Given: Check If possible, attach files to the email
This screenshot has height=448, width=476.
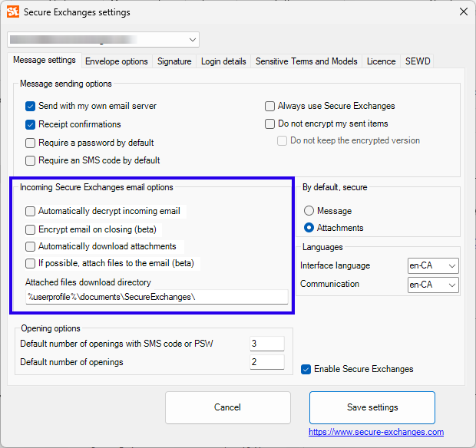Looking at the screenshot, I should pos(30,263).
